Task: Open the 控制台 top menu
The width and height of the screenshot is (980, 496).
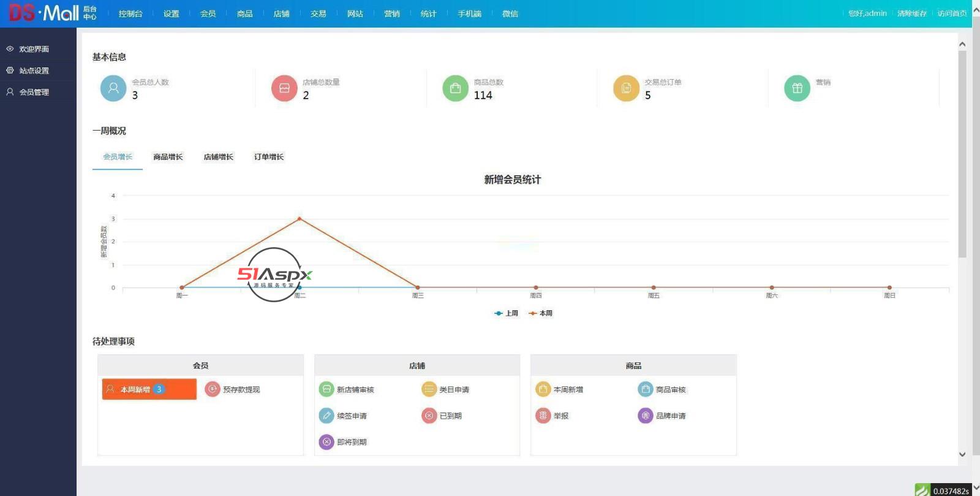Action: [x=130, y=13]
